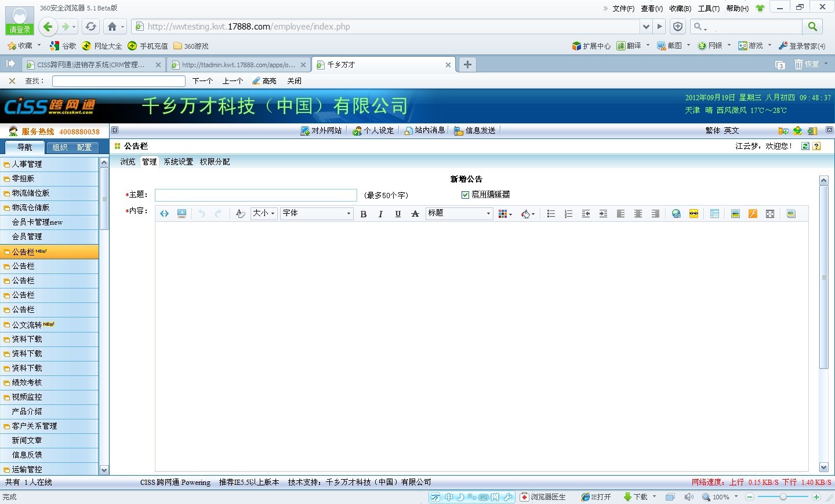Screen dimensions: 835x504
Task: Open the 大小 font size dropdown
Action: click(x=264, y=213)
